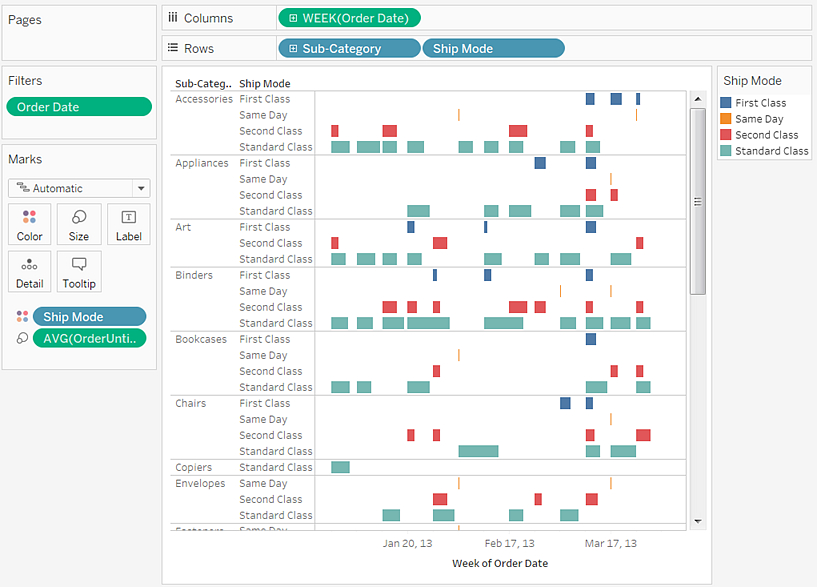Click the color dots icon beside Ship Mode
The image size is (817, 587).
coord(22,316)
